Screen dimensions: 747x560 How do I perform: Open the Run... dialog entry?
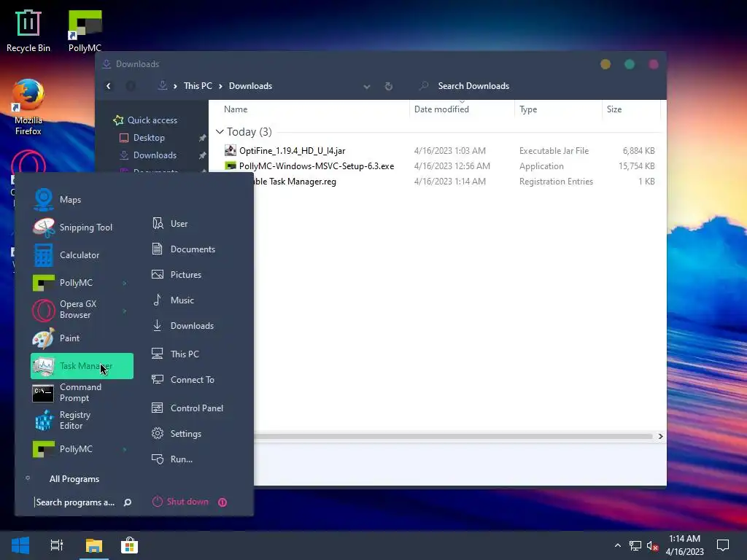pyautogui.click(x=172, y=459)
